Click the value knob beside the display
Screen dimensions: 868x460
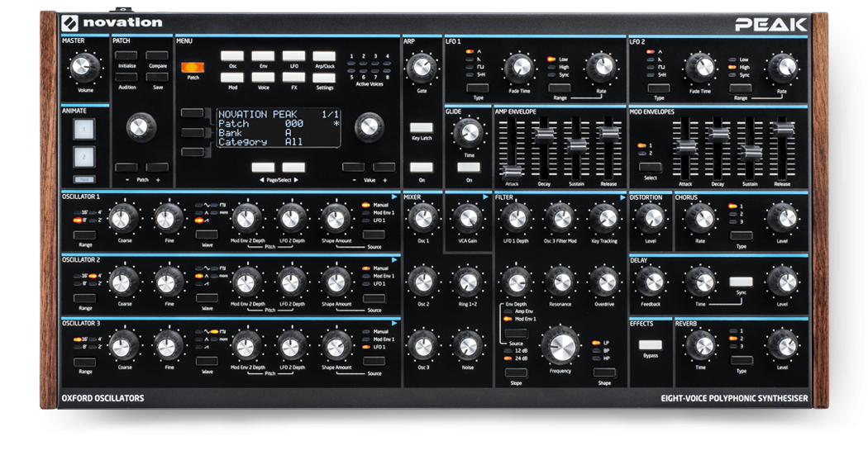click(370, 126)
